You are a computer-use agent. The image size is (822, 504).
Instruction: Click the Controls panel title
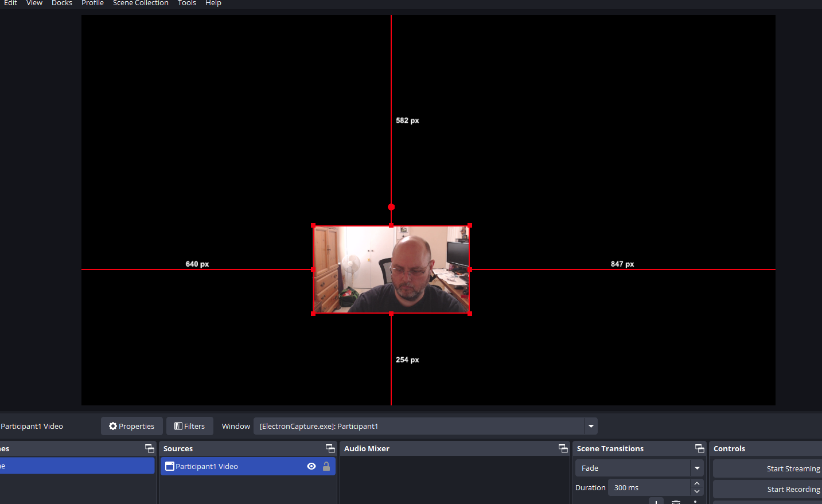click(729, 448)
